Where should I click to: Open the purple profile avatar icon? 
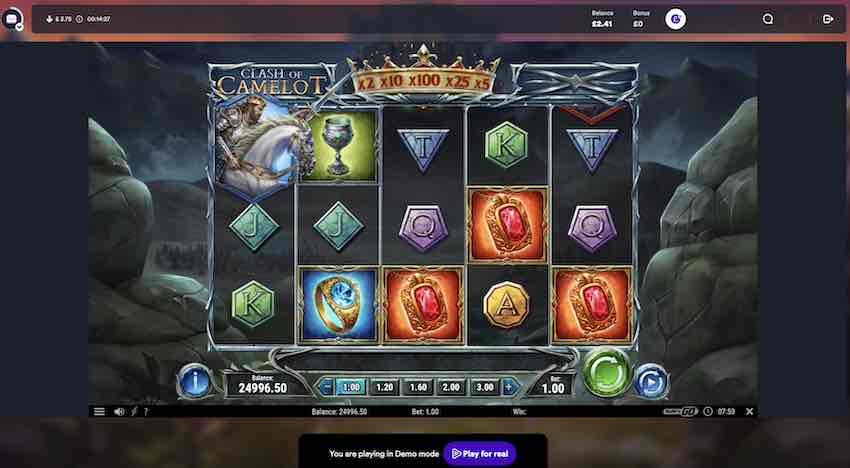click(x=675, y=19)
